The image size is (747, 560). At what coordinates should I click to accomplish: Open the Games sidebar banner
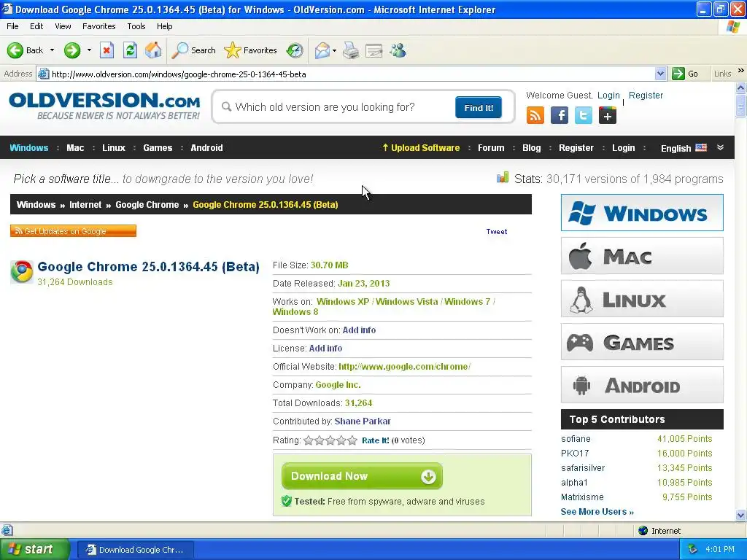pos(642,342)
